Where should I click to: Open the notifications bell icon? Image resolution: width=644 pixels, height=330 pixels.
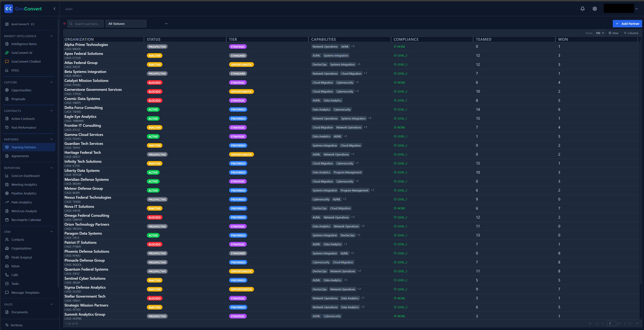point(582,9)
